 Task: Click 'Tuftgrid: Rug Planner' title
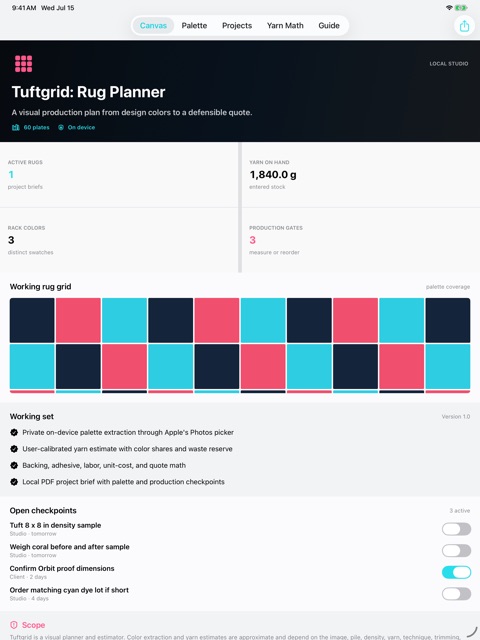coord(89,92)
